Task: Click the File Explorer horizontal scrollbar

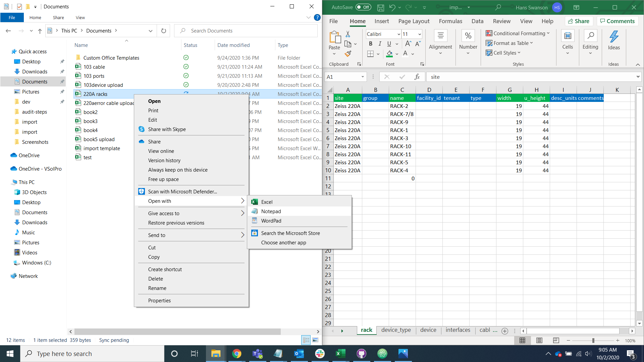Action: coord(177,331)
